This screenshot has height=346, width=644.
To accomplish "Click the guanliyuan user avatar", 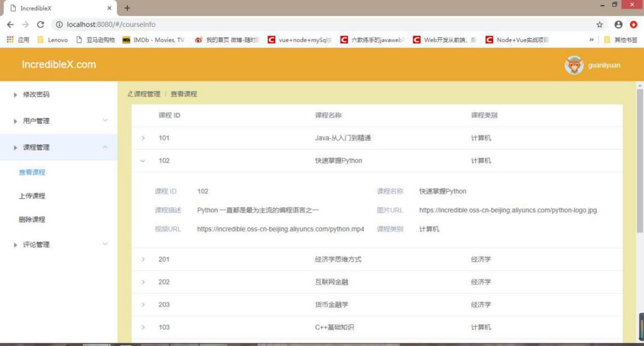I will tap(573, 65).
